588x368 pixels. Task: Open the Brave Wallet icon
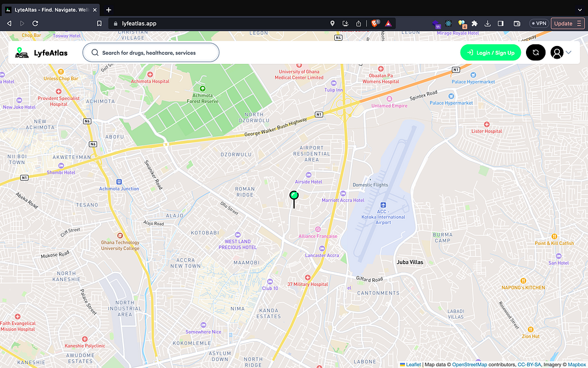(x=517, y=24)
